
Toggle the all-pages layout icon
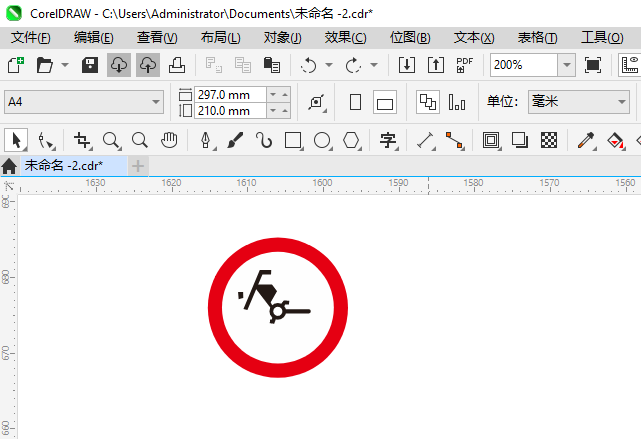[428, 102]
